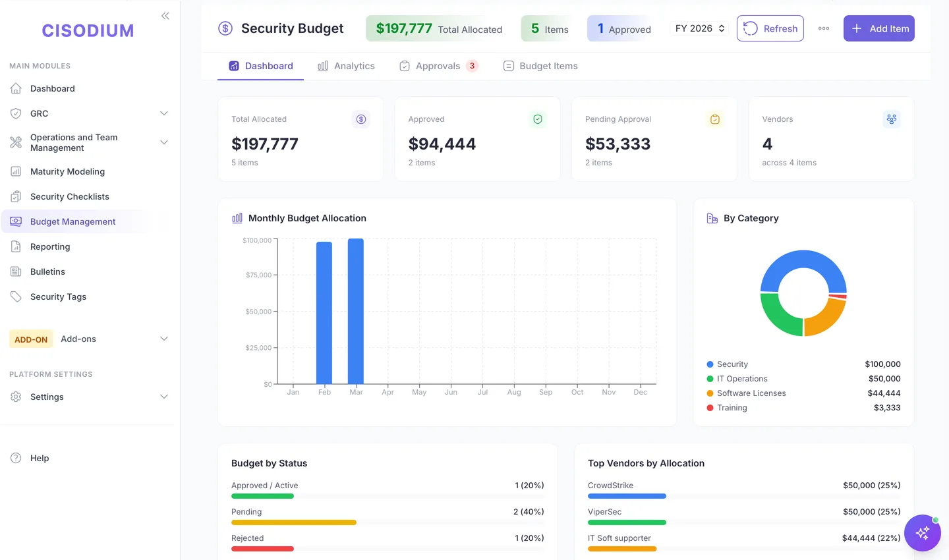
Task: Click the clipboard icon on Pending Approval card
Action: [x=715, y=119]
